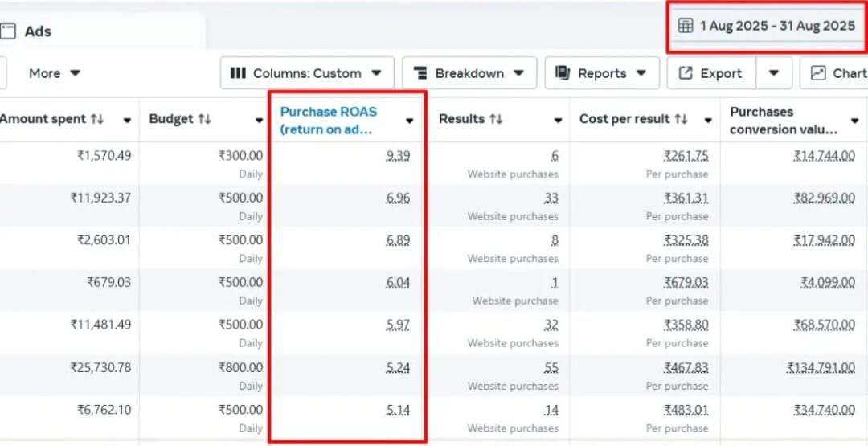Click the Reports icon
The image size is (868, 446).
563,73
